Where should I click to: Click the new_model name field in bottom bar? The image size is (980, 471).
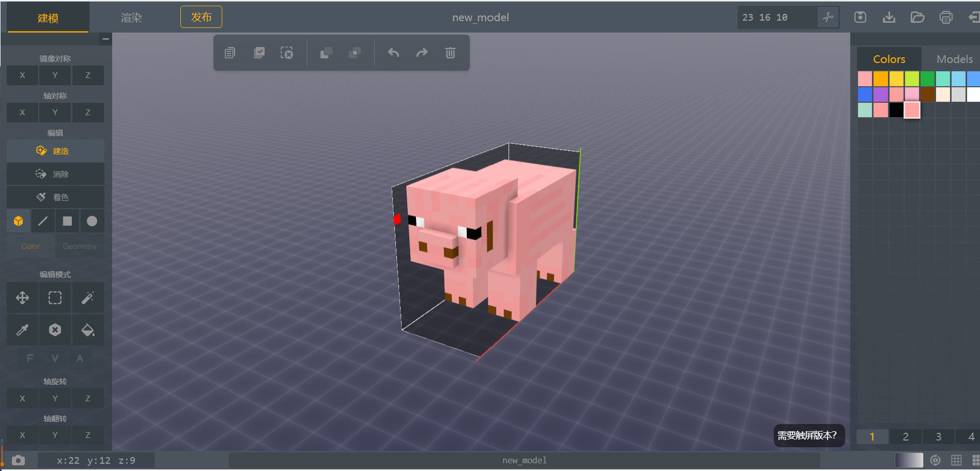(x=524, y=460)
